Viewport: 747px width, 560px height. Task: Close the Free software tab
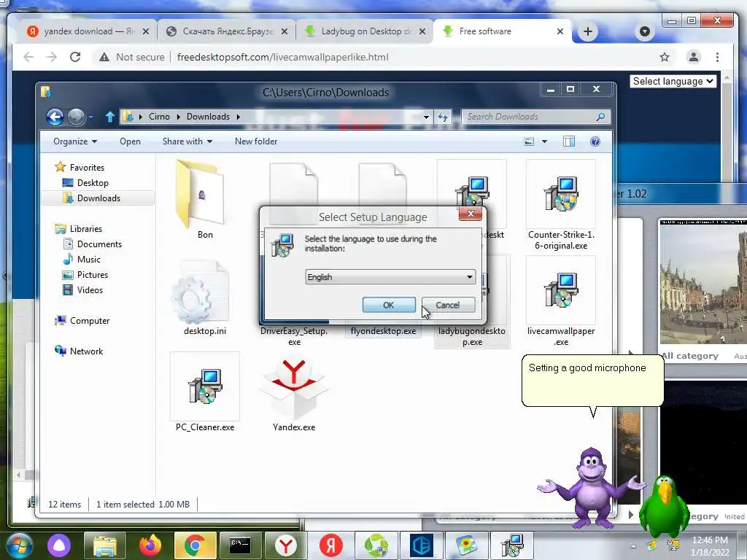(560, 31)
